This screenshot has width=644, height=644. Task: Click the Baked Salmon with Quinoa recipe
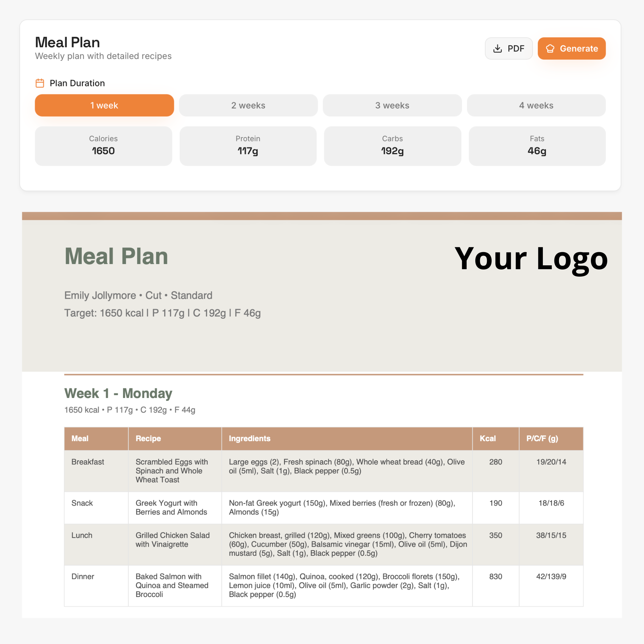(172, 585)
